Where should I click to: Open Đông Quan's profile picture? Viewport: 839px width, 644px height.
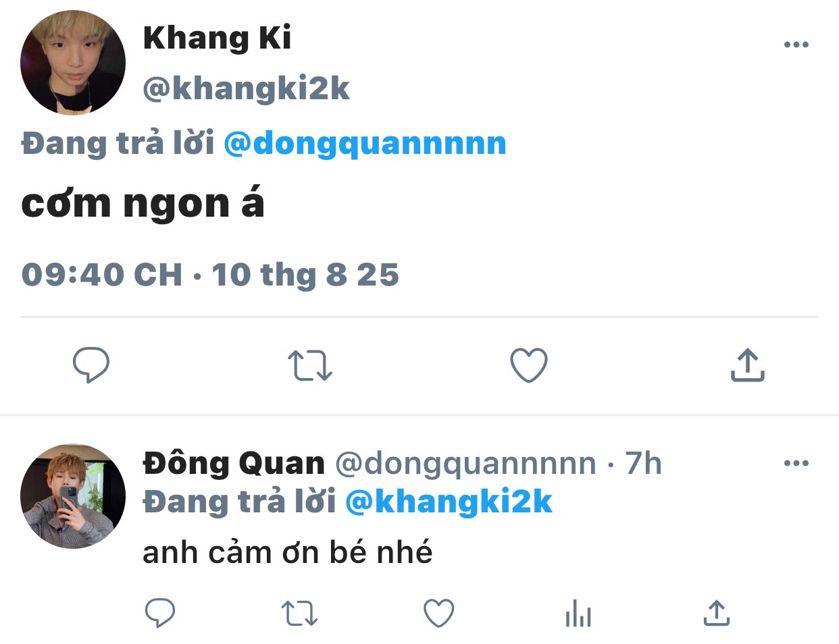[73, 496]
